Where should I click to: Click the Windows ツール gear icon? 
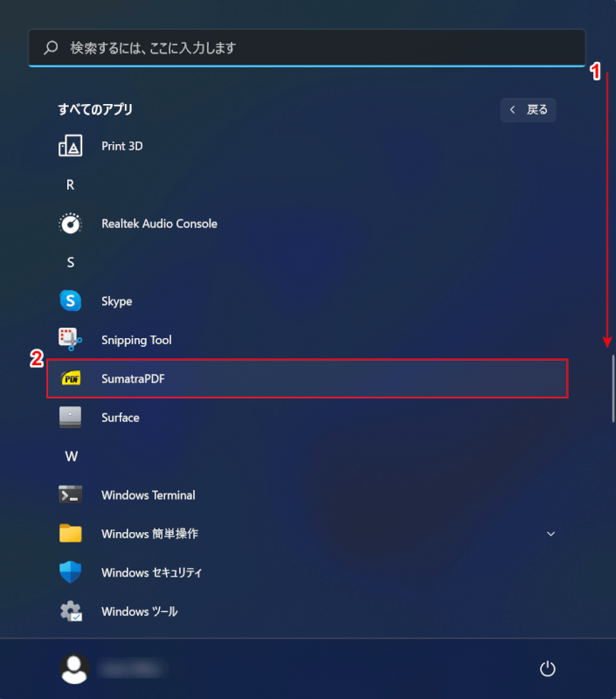(71, 611)
